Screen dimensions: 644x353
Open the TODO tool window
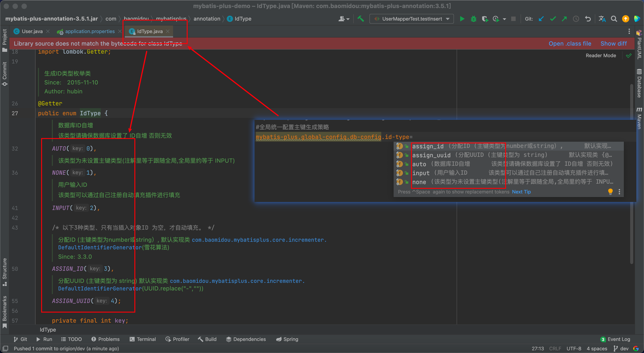72,339
